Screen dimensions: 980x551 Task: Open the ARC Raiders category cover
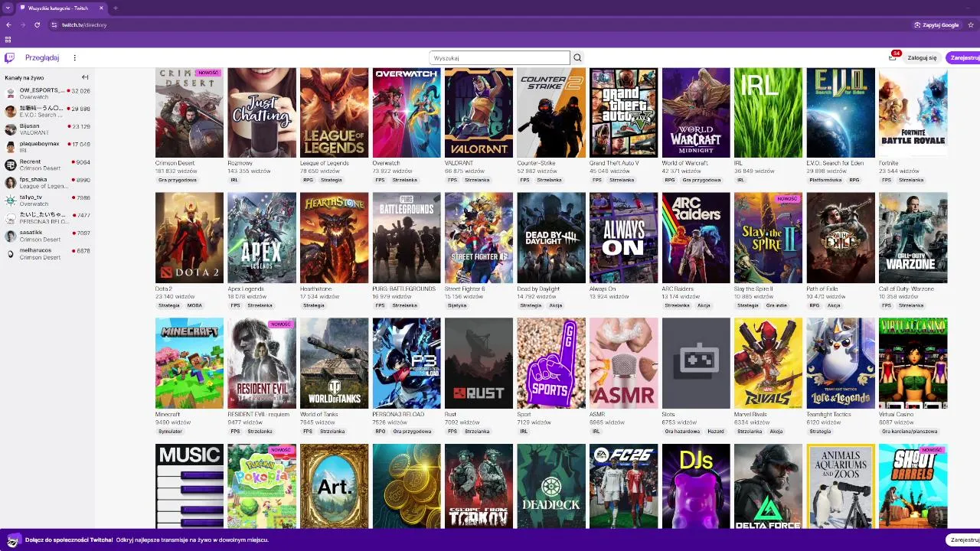tap(696, 238)
